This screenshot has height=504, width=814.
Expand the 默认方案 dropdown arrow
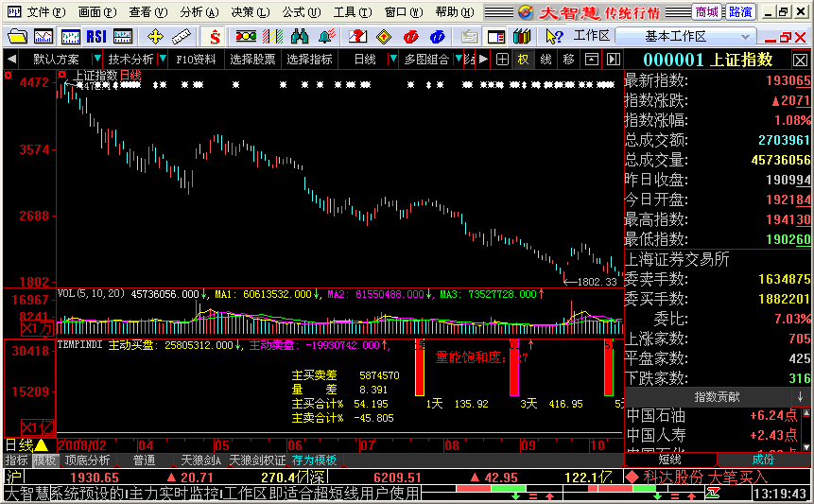[x=96, y=59]
